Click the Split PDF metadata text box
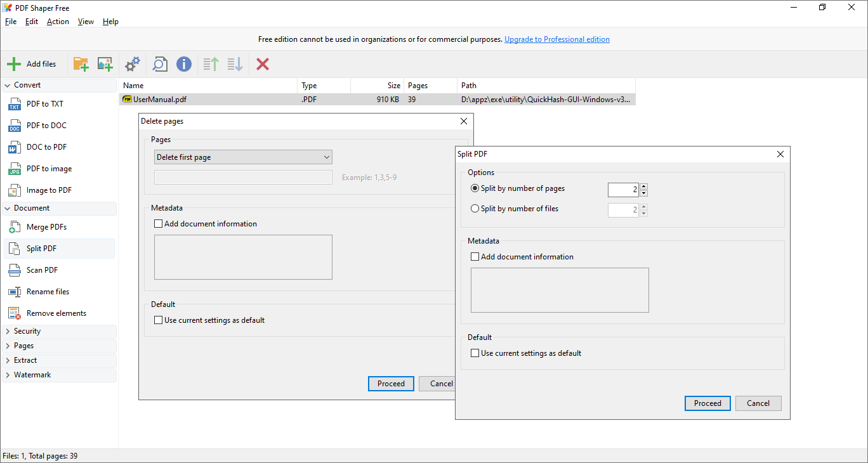This screenshot has width=868, height=463. [560, 290]
